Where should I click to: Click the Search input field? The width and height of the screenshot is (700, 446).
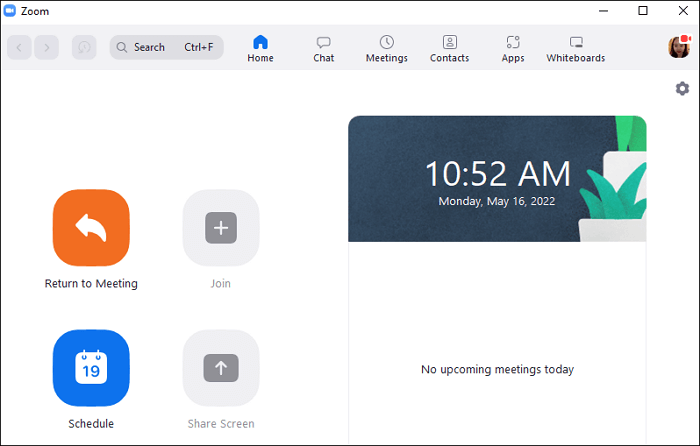tap(167, 47)
